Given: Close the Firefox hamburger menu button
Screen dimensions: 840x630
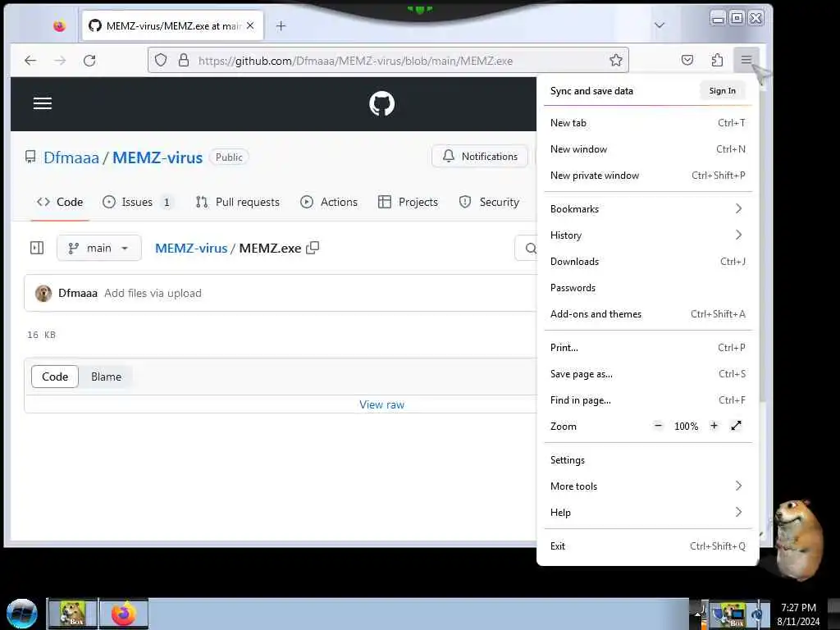Looking at the screenshot, I should (746, 60).
